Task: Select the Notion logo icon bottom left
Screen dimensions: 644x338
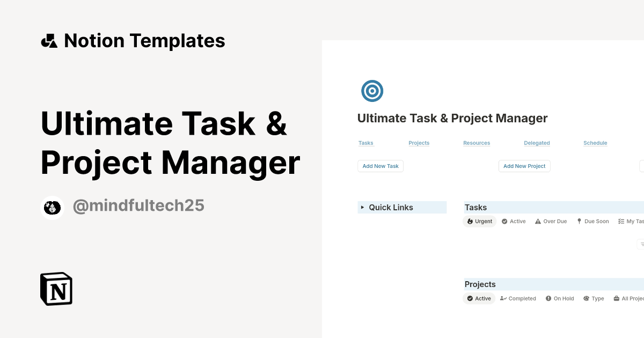Action: tap(56, 289)
